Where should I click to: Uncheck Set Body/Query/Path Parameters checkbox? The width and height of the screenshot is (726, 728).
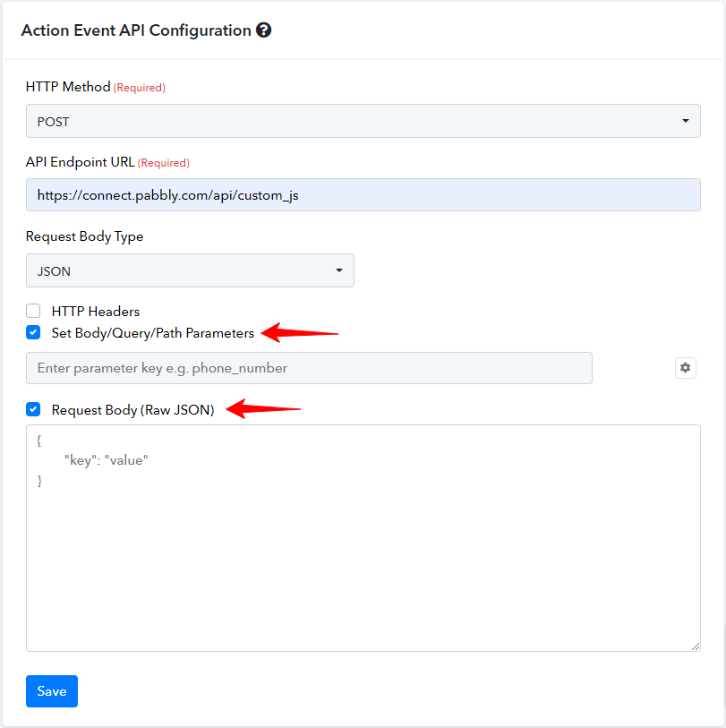coord(33,332)
